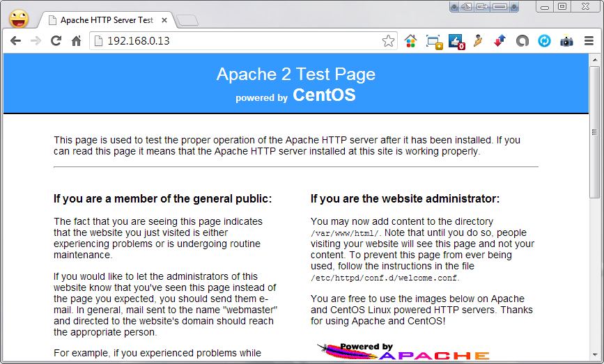Viewport: 604px width, 364px height.
Task: Click the "Apache 2 Test Page" heading
Action: (296, 74)
